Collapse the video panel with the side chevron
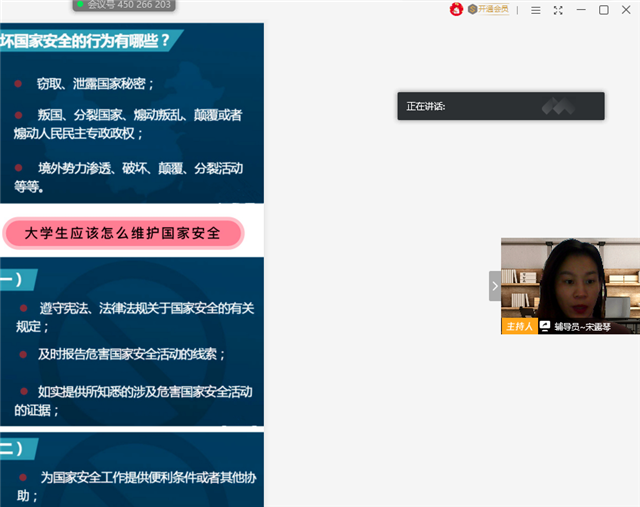Screen dimensions: 640x507 point(494,286)
